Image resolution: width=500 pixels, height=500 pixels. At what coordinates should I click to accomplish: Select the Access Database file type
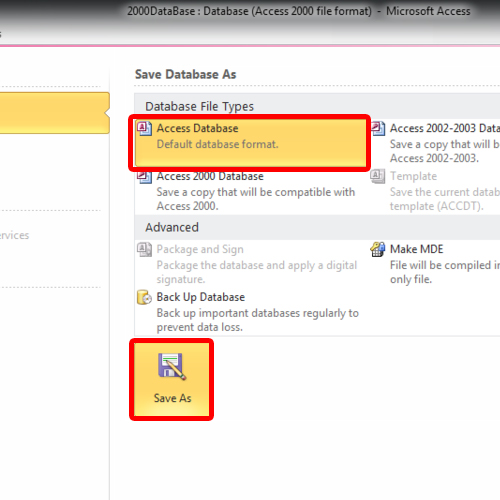[x=250, y=143]
